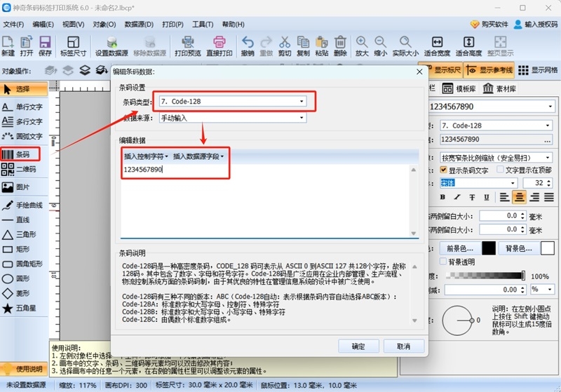This screenshot has width=561, height=392.
Task: Select the 圆角矩形 rounded rectangle tool
Action: tap(22, 264)
